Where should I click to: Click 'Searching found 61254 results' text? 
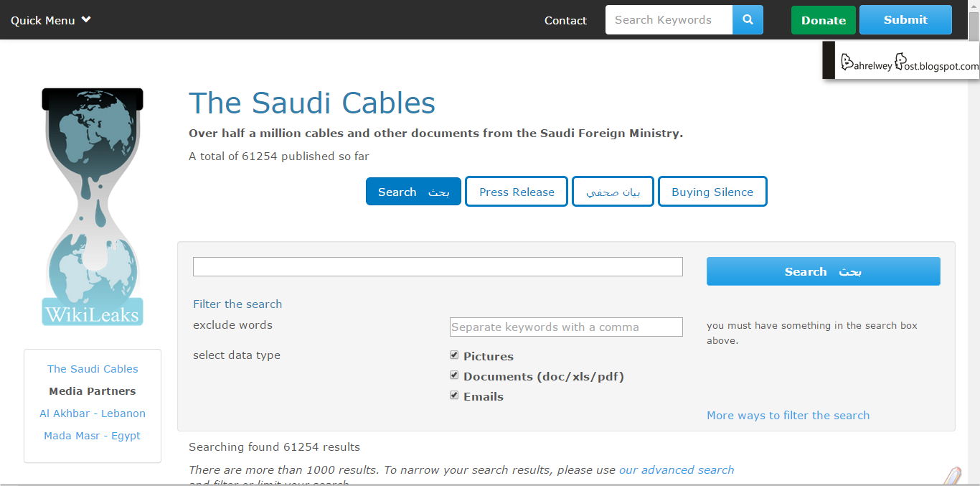pyautogui.click(x=274, y=447)
